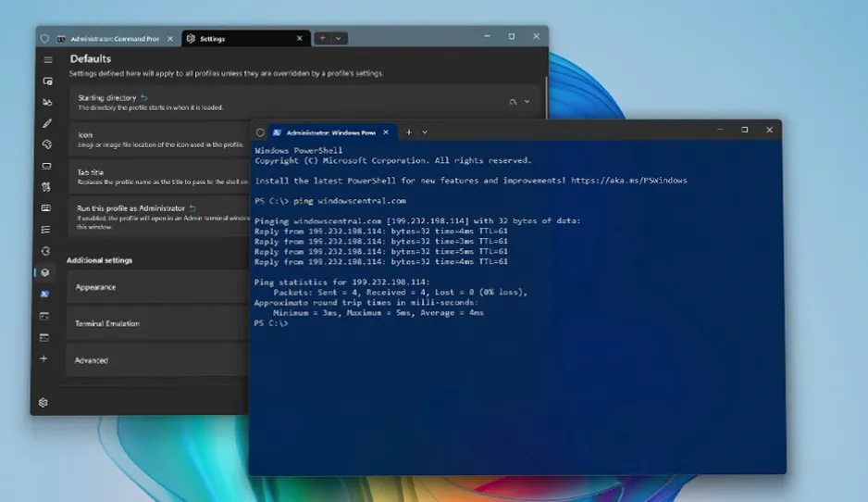The height and width of the screenshot is (502, 868).
Task: Click the 'ping windowscentral.com' command text
Action: coord(350,201)
